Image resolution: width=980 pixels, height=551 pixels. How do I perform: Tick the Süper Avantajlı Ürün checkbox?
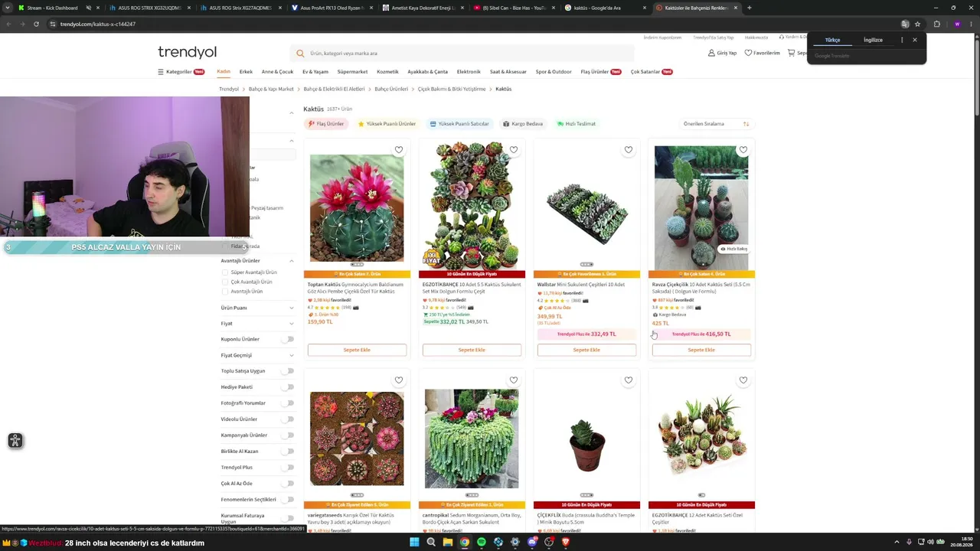coord(224,272)
